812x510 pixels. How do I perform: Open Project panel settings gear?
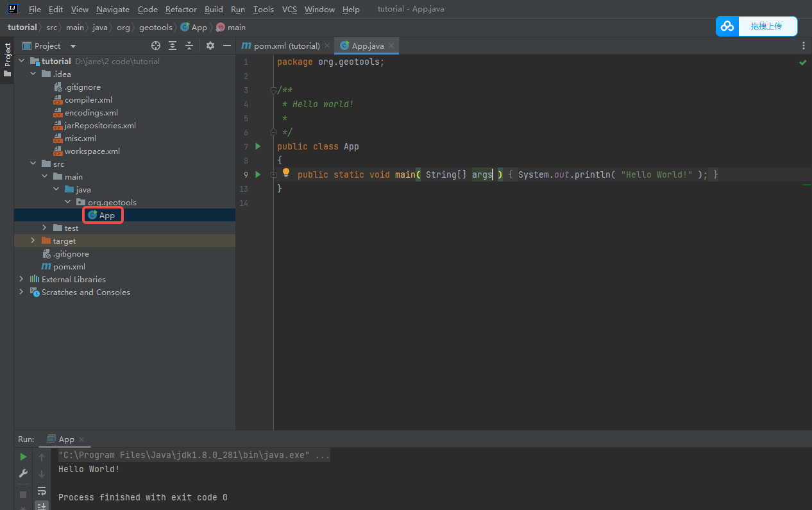(210, 46)
